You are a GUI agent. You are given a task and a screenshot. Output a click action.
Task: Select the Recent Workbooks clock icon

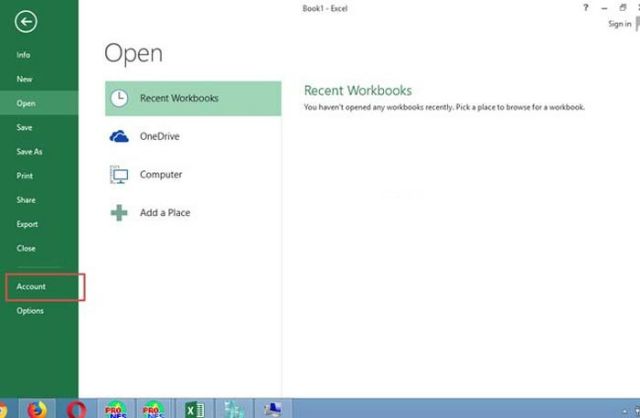[119, 98]
